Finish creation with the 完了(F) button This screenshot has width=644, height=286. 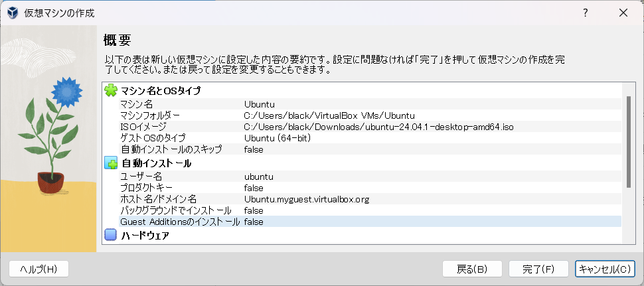pos(538,269)
